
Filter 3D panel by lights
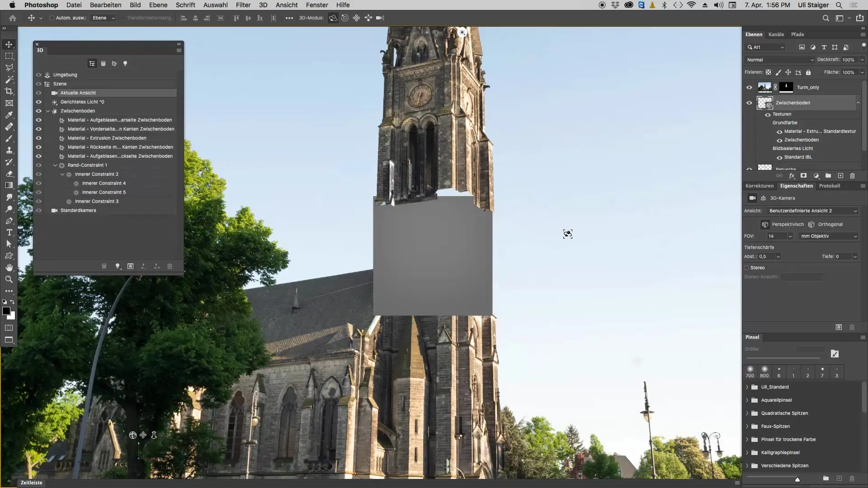125,64
